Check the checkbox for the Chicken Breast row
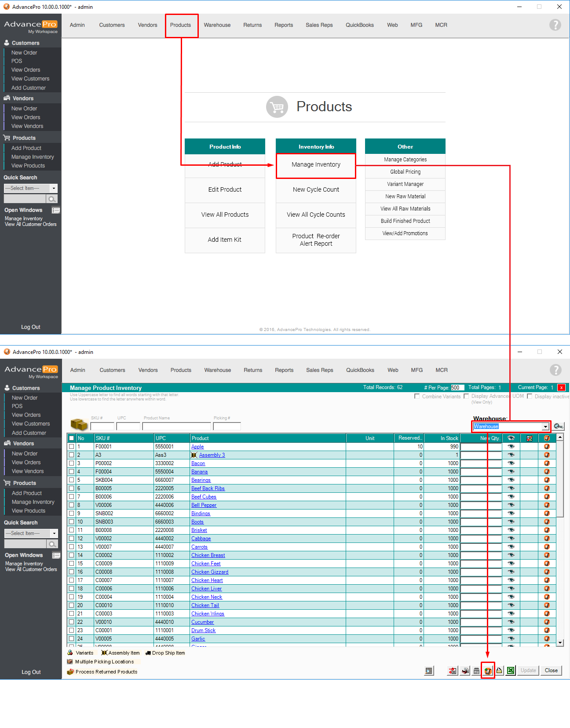Image resolution: width=570 pixels, height=728 pixels. click(71, 555)
